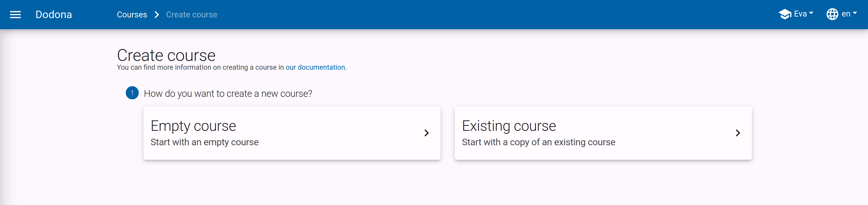
Task: Click the step 1 circle indicator
Action: pos(132,93)
